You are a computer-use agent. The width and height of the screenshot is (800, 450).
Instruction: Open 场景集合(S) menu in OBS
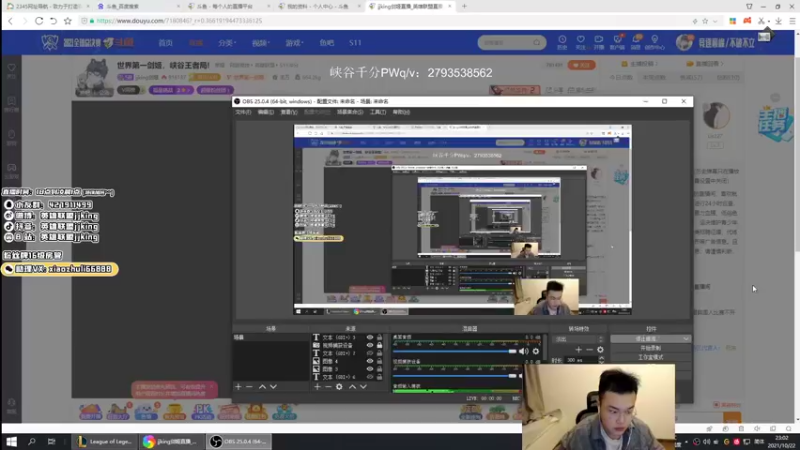350,112
